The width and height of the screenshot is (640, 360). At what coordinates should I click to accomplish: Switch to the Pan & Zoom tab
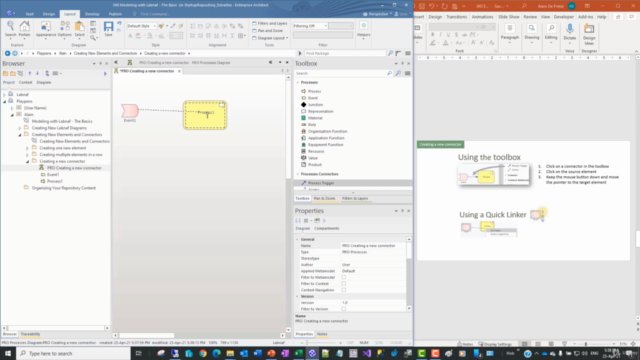(324, 198)
